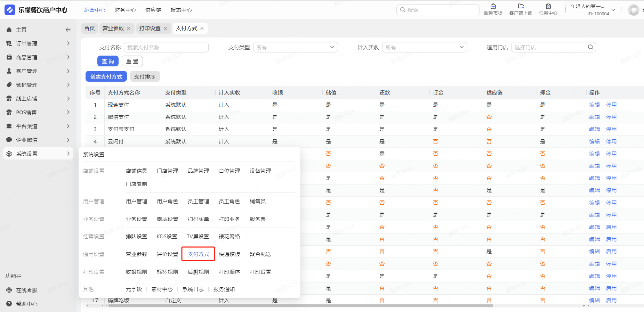Click the 订单管理 sidebar icon
Viewport: 644px width, 312px height.
pyautogui.click(x=9, y=43)
